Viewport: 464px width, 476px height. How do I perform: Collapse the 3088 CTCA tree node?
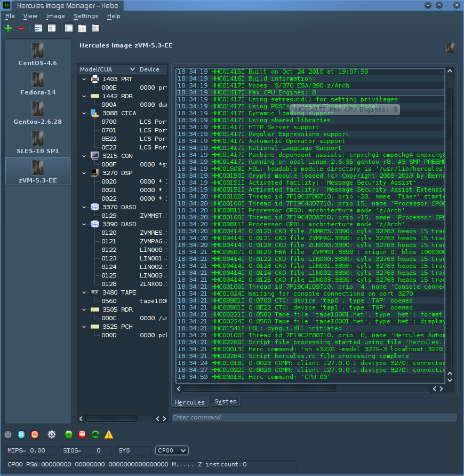(x=84, y=114)
